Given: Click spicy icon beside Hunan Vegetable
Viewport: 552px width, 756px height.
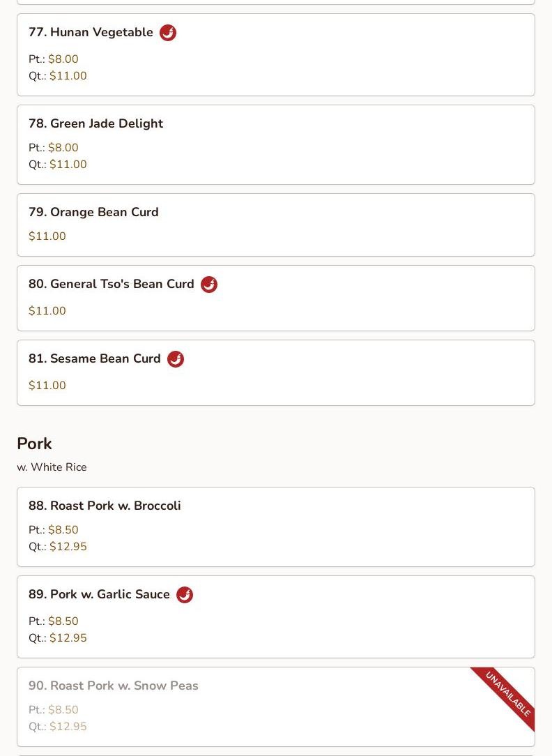Looking at the screenshot, I should (x=168, y=33).
